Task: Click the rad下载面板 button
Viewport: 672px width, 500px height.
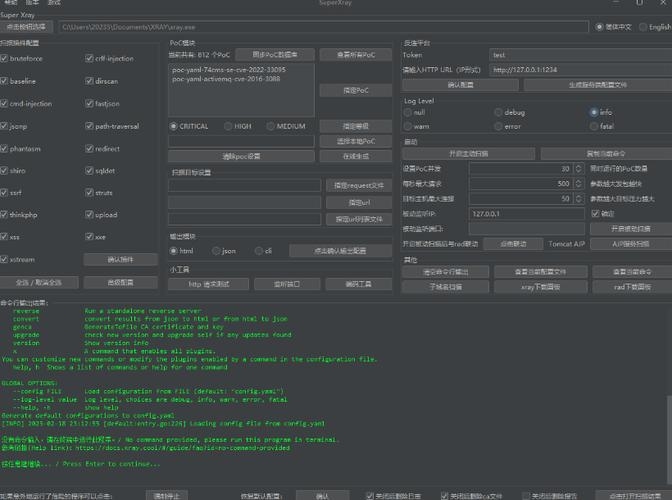Action: tap(632, 286)
